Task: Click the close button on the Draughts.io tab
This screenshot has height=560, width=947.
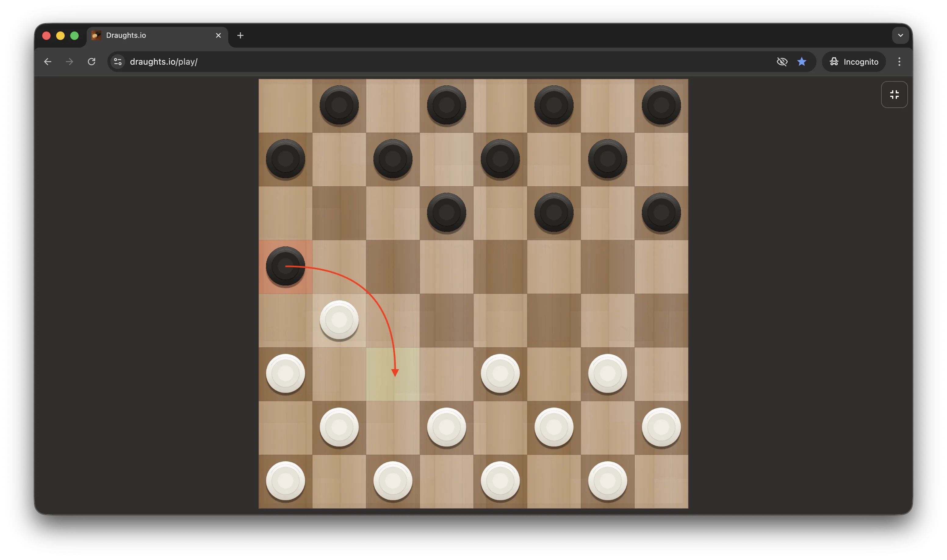Action: pos(218,35)
